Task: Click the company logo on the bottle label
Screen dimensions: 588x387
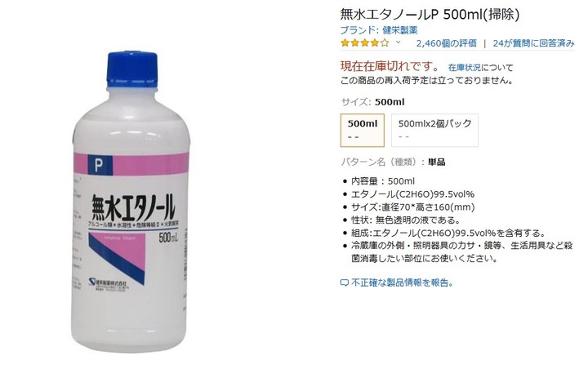Action: 92,281
